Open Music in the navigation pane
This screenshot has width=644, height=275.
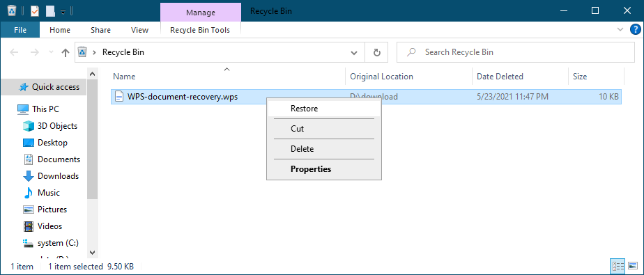(49, 193)
